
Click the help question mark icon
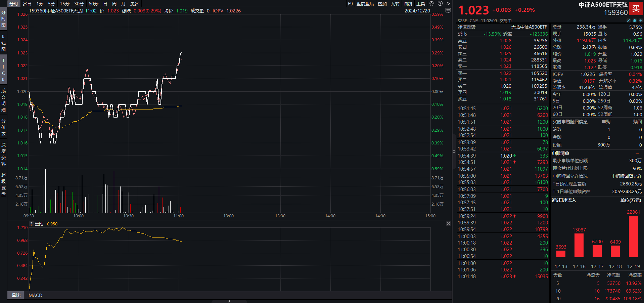[440, 3]
